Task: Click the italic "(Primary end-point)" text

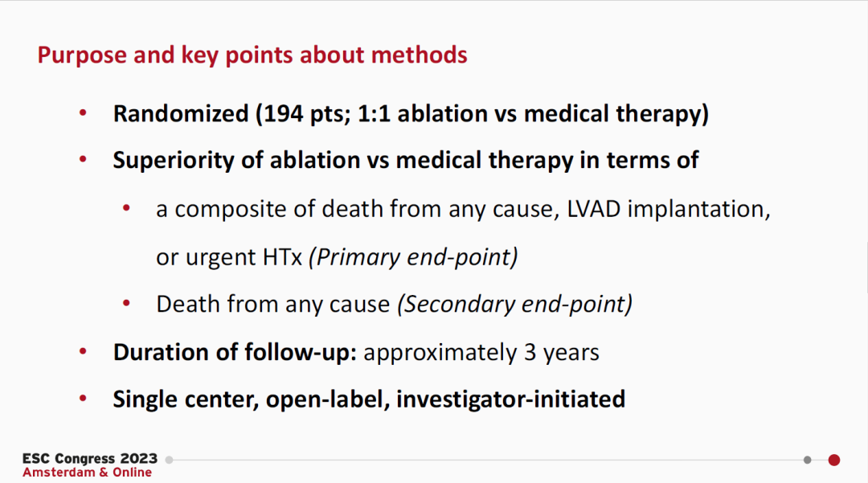Action: (413, 257)
